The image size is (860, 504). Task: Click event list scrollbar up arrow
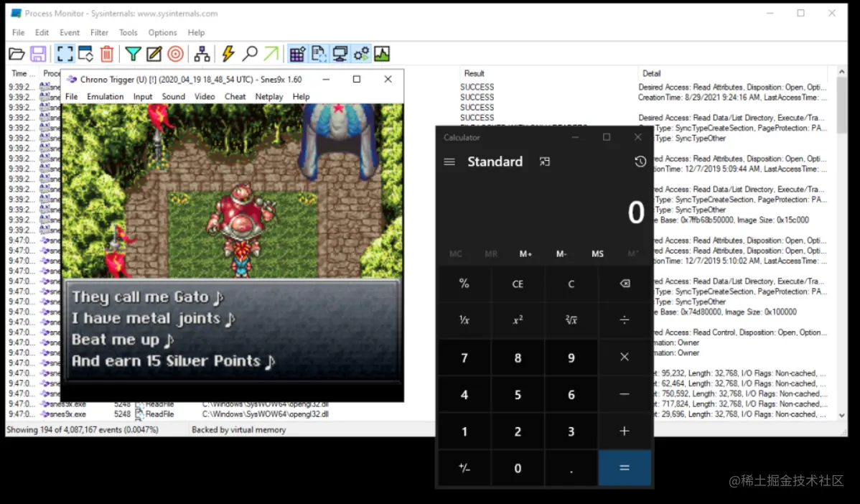tap(841, 72)
